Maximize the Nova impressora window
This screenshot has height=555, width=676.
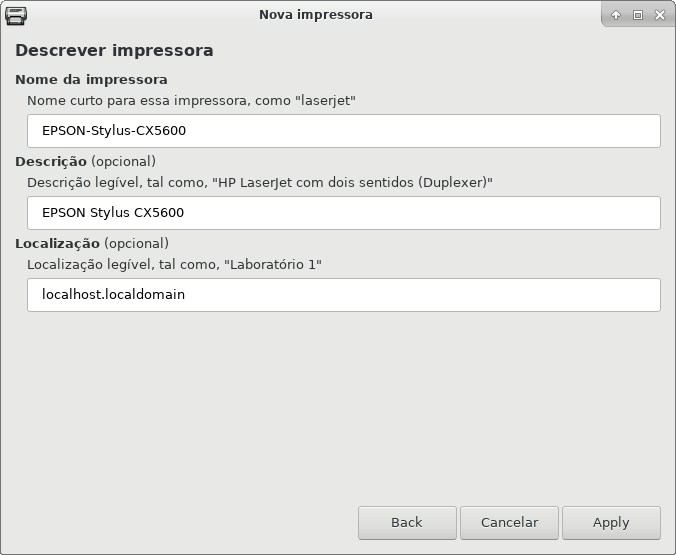(638, 15)
